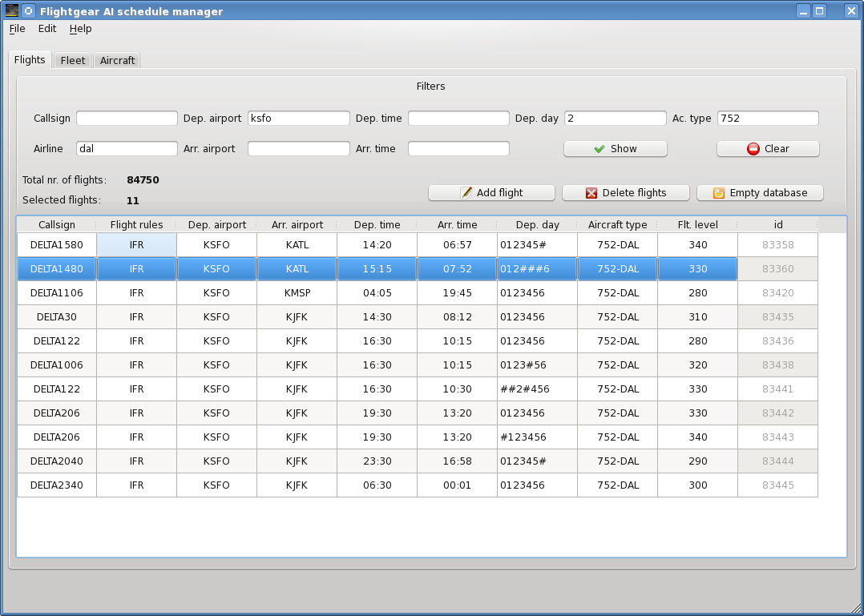The image size is (864, 616).
Task: Click the green checkmark Show icon
Action: point(599,149)
